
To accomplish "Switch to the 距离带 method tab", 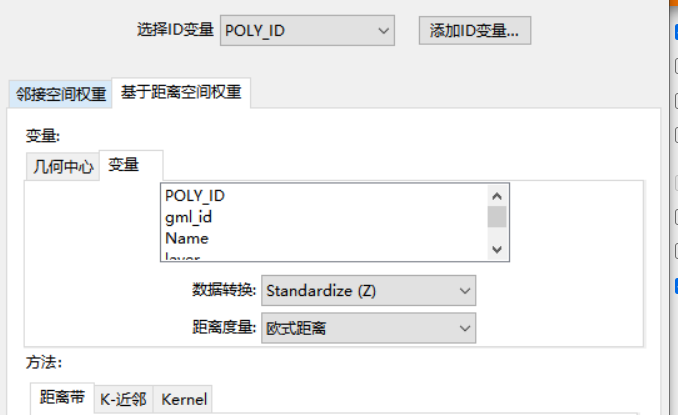I will click(x=60, y=398).
